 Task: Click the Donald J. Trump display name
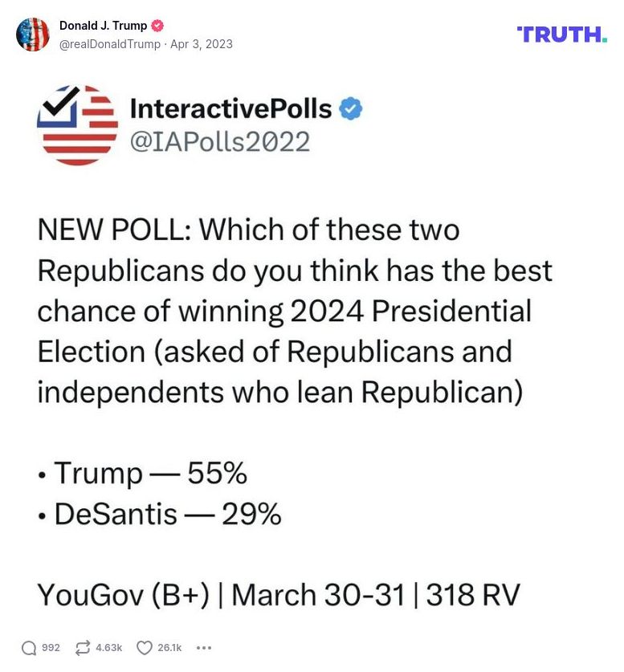click(x=103, y=26)
